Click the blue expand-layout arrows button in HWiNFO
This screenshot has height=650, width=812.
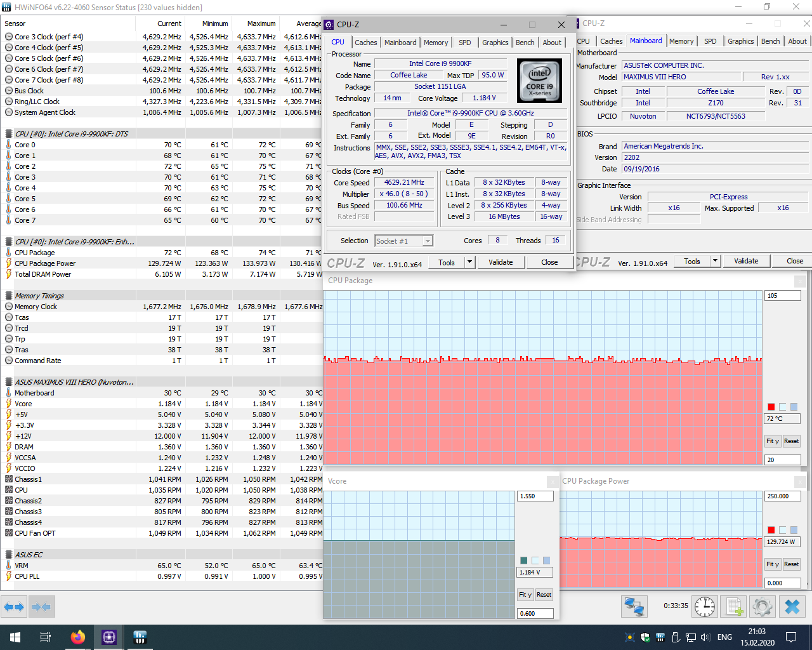tap(14, 607)
